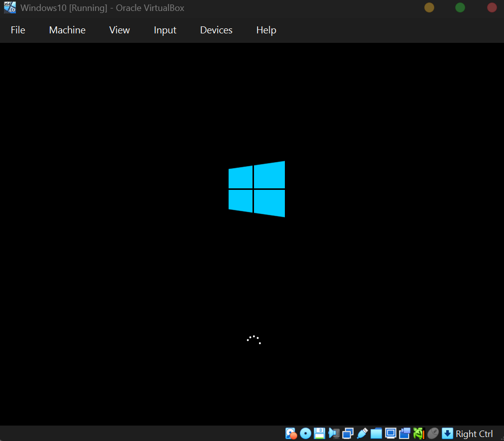Click the keyboard capture down-arrow icon

tap(447, 434)
